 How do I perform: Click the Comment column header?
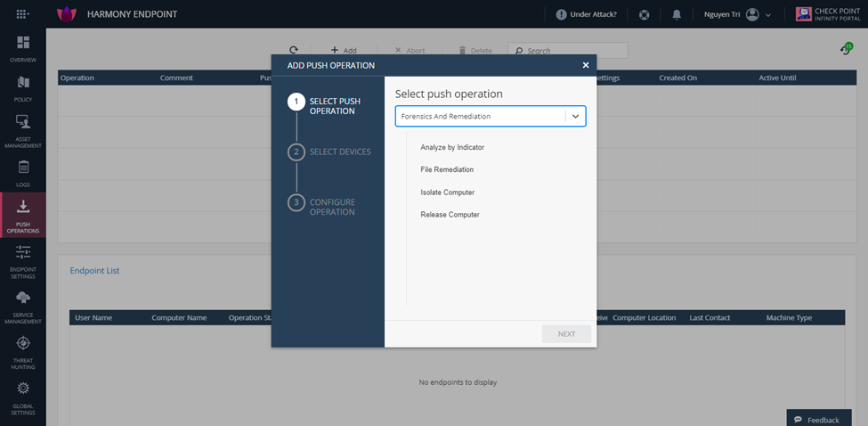(176, 78)
